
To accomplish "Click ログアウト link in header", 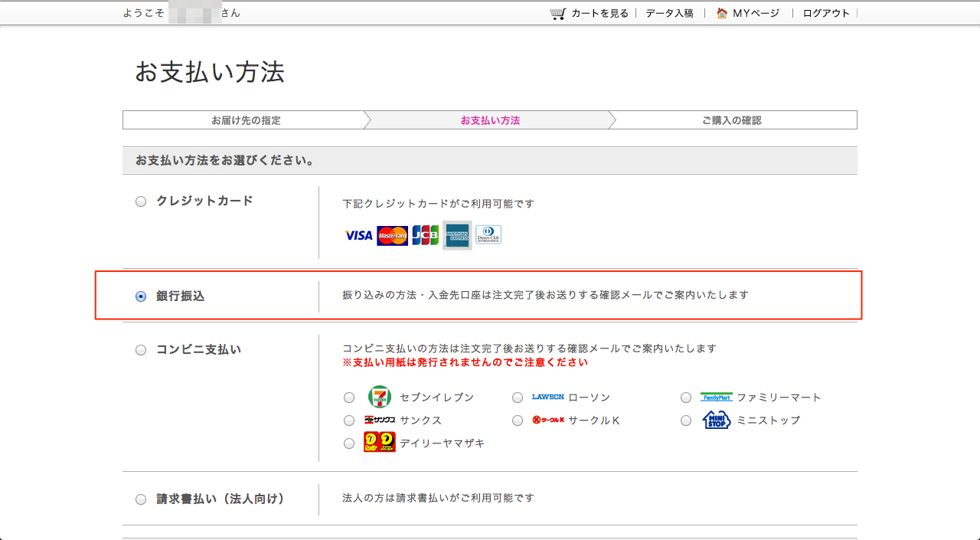I will (826, 13).
